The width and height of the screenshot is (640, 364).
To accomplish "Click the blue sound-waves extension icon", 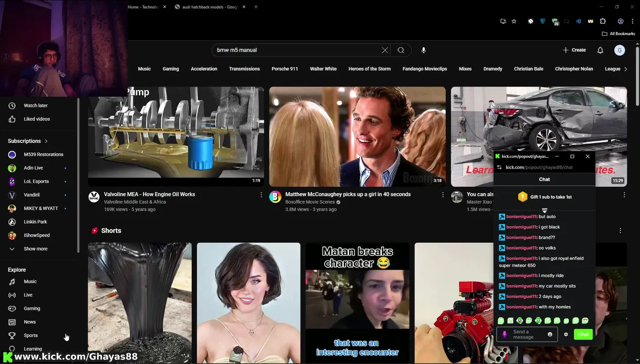I will point(578,21).
